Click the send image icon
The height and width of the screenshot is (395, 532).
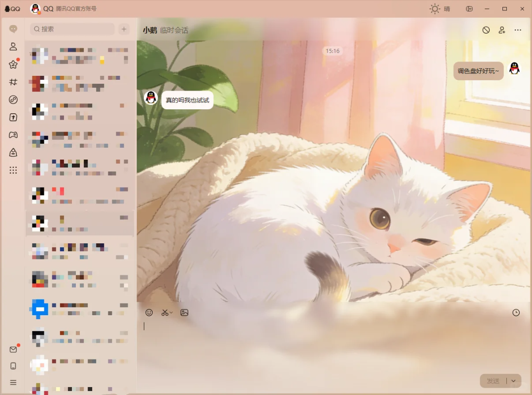pos(184,312)
